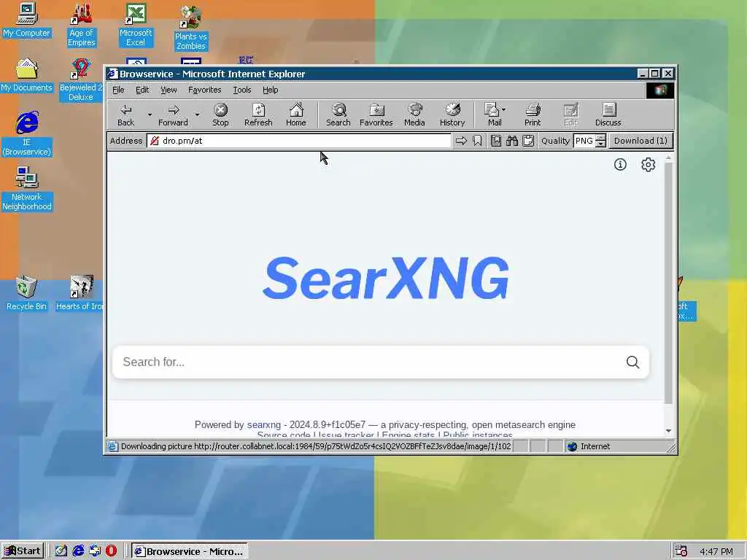Click the binoculars find icon

[x=512, y=141]
